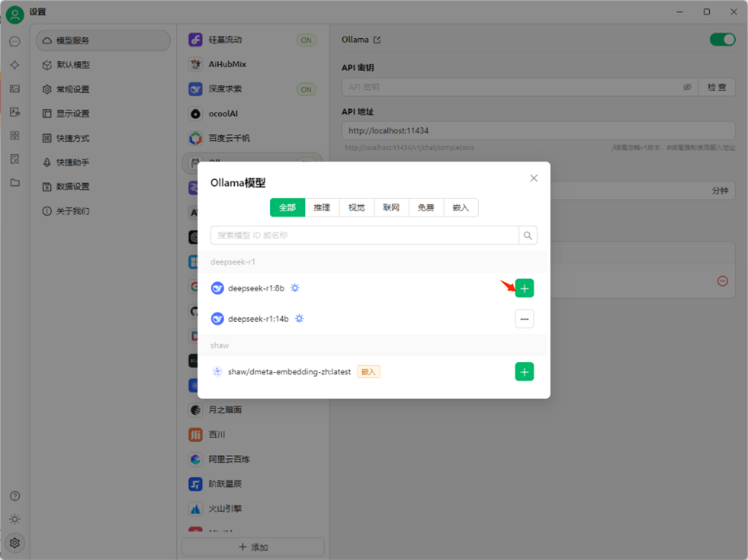Add shaw/dmeta-embedding-zh:latest model
Viewport: 748px width, 560px height.
coord(525,372)
